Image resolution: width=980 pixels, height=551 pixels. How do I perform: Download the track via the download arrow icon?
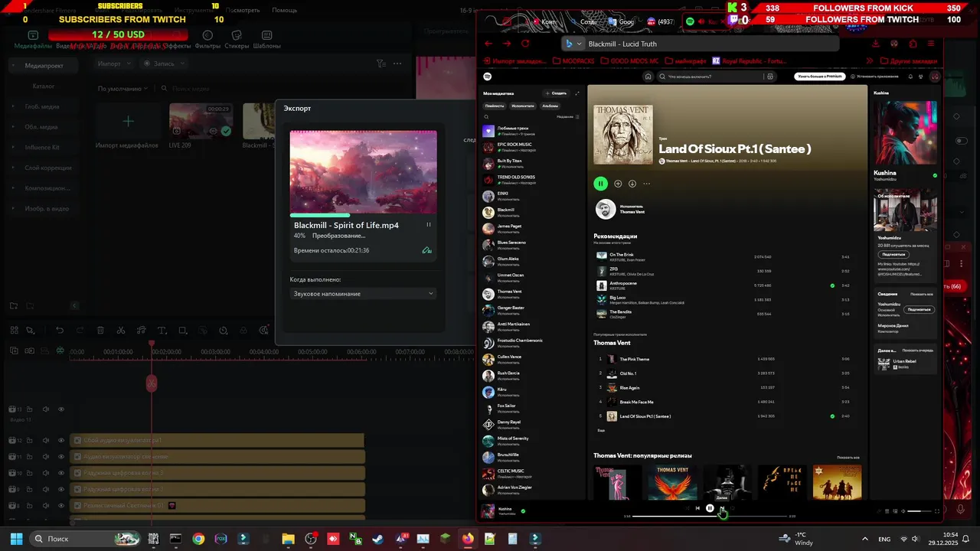coord(632,184)
